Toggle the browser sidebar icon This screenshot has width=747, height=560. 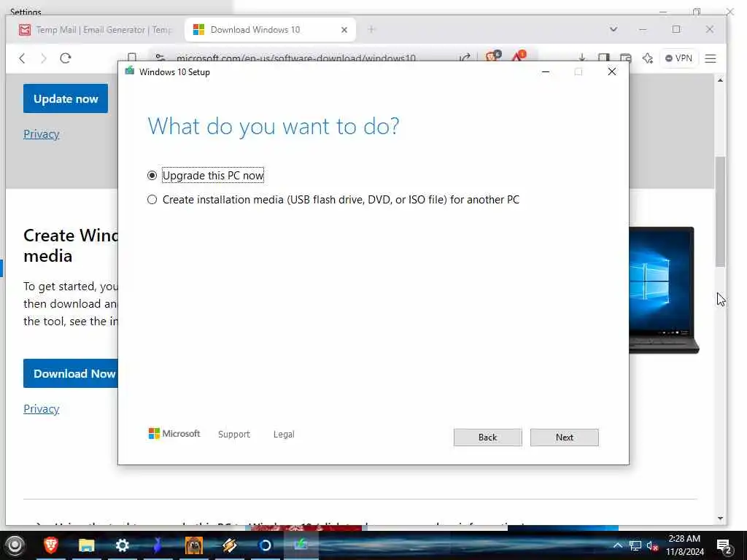[603, 58]
